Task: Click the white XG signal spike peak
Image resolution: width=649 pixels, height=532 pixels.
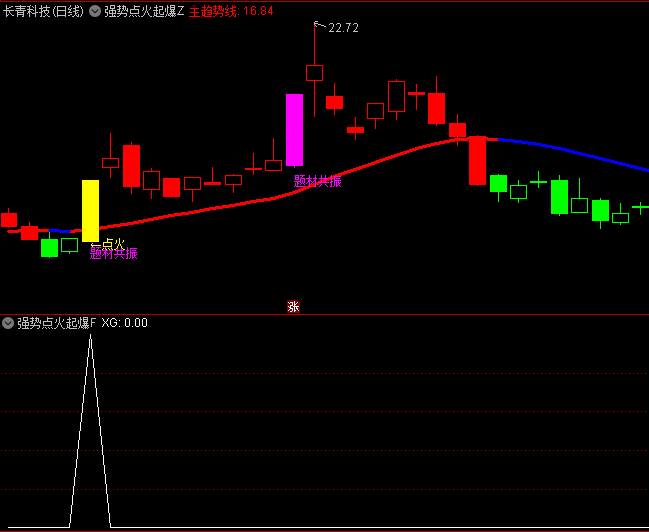Action: pos(90,336)
